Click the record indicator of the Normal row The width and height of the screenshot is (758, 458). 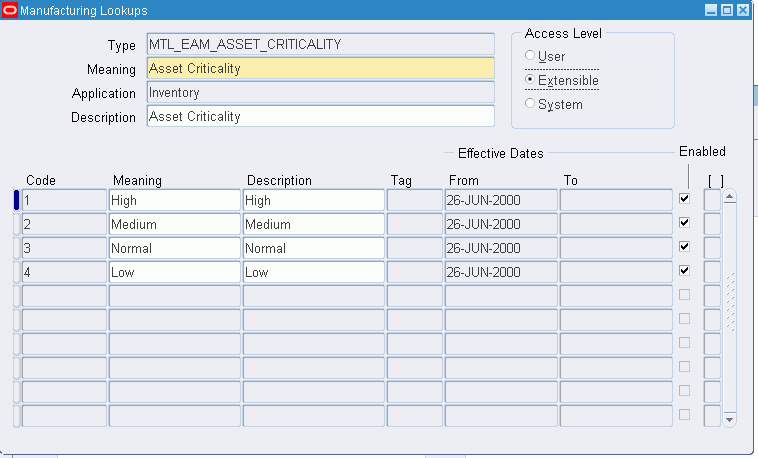pos(16,248)
